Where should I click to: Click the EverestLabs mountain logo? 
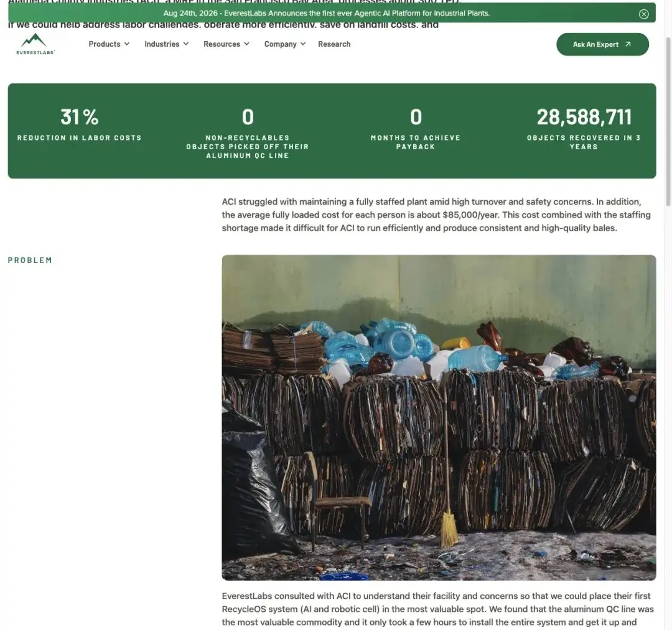[x=35, y=44]
